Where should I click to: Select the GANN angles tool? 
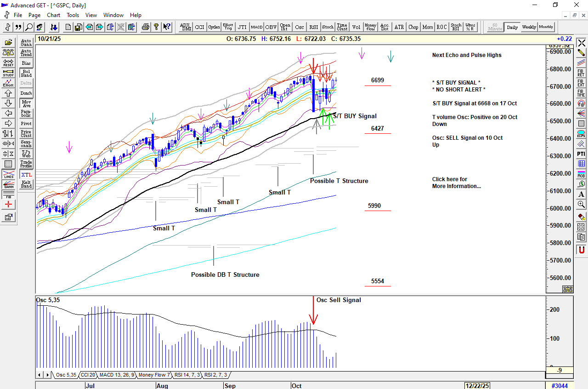pos(8,184)
